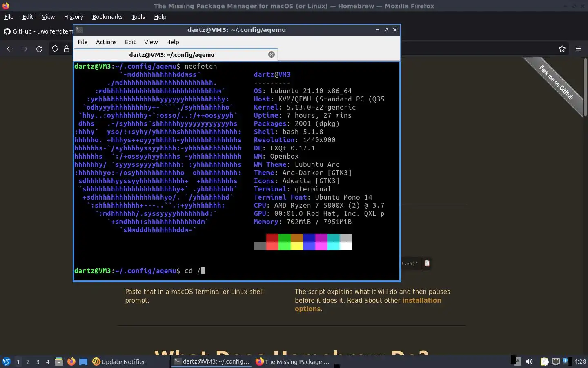Open the Lubuntu start menu

pos(7,361)
